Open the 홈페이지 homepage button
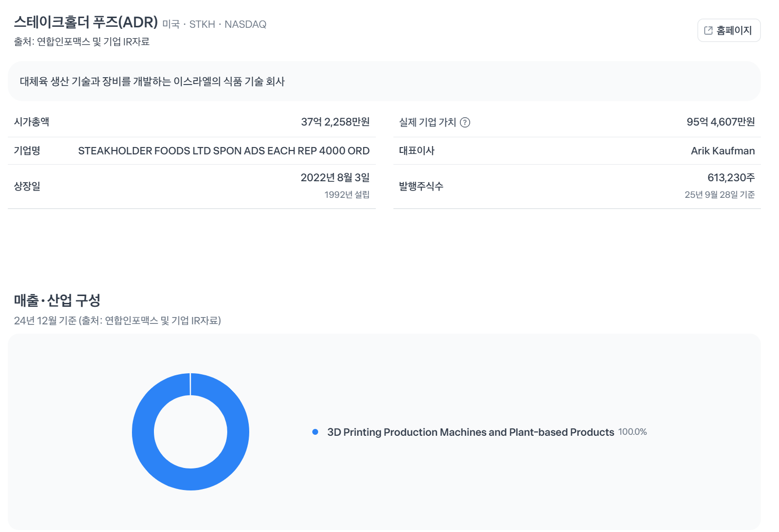Image resolution: width=779 pixels, height=532 pixels. (x=729, y=30)
